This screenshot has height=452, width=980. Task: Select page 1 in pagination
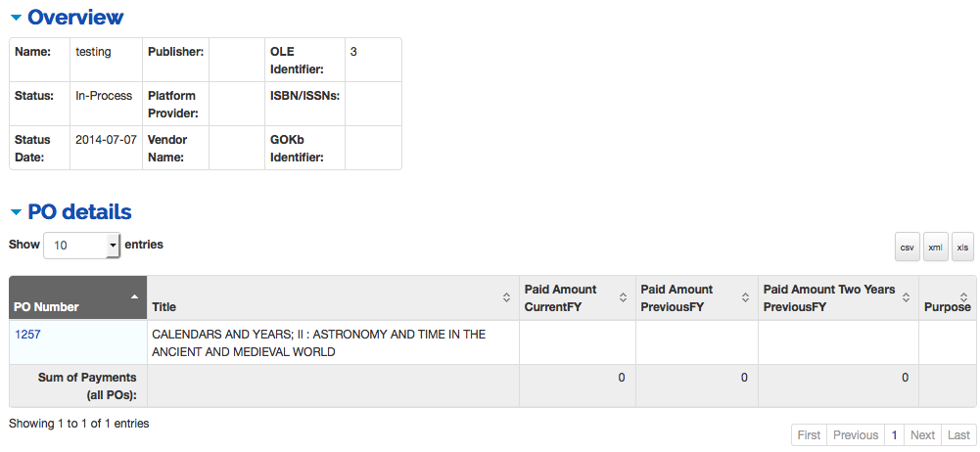tap(895, 435)
